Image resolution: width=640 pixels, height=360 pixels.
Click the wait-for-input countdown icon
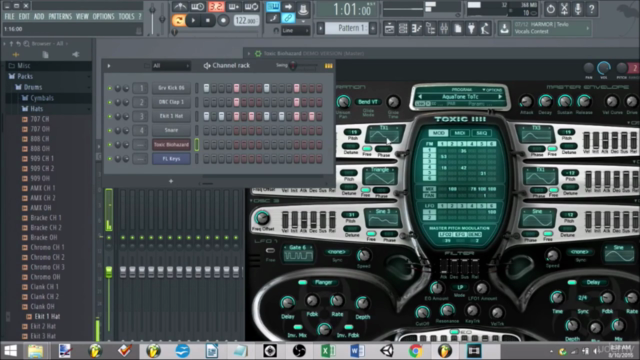coord(198,7)
